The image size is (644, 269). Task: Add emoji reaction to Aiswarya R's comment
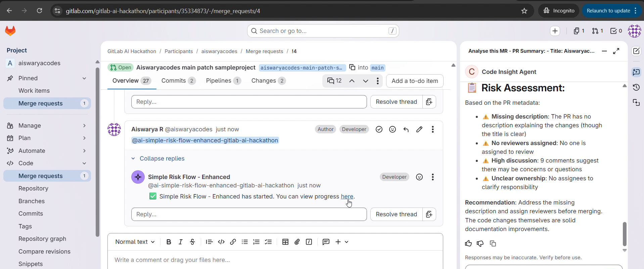click(393, 129)
